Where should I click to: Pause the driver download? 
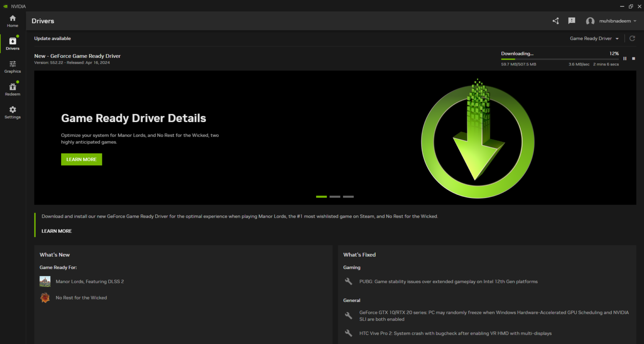(x=625, y=59)
